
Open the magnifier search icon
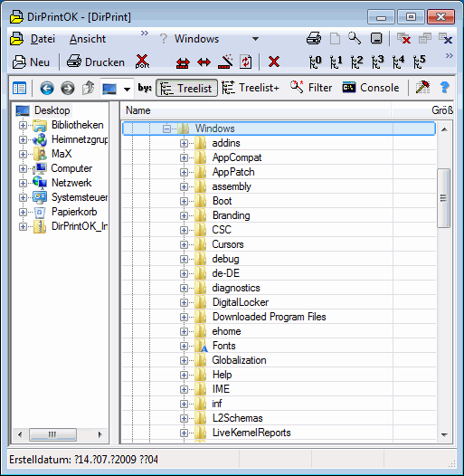tap(355, 38)
